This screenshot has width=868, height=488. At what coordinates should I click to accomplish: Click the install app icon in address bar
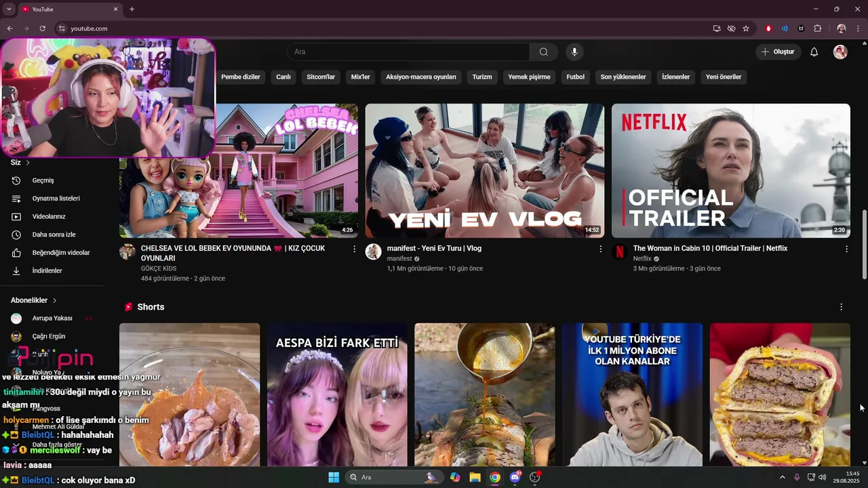[717, 28]
